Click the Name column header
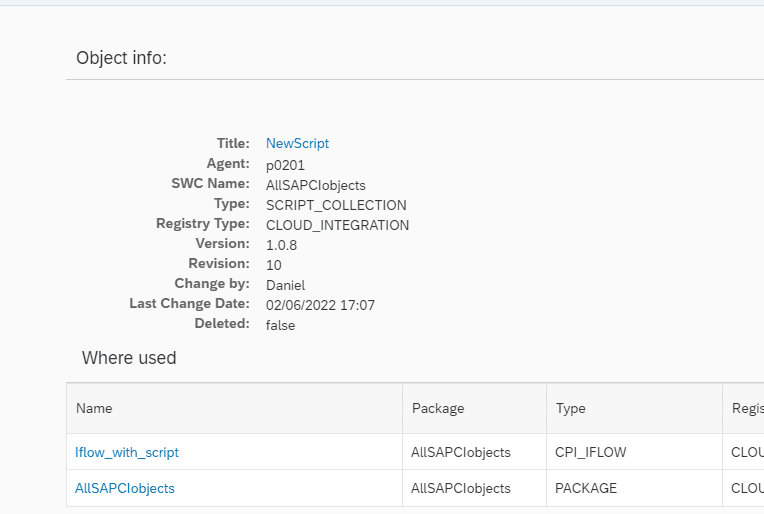The image size is (764, 514). pos(234,408)
